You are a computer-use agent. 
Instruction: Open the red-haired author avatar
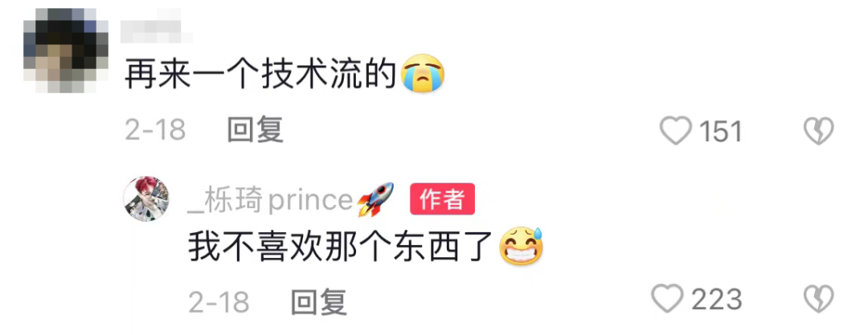pyautogui.click(x=146, y=198)
